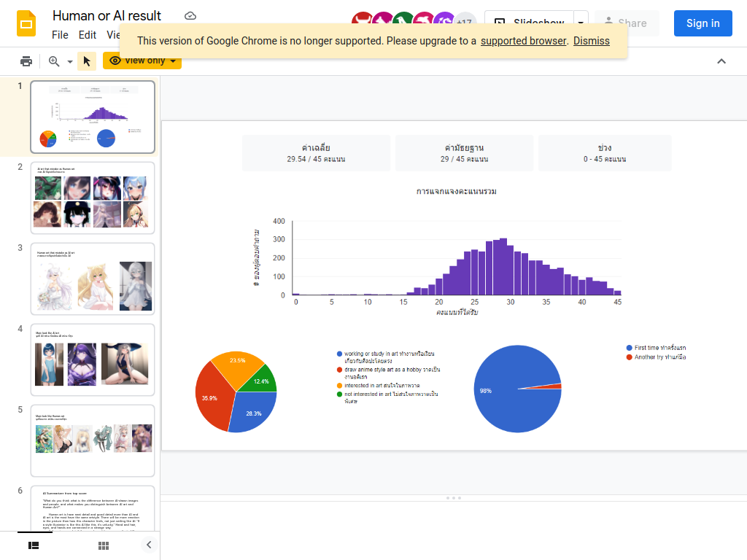Click the document title Human or AI result
747x560 pixels.
(x=107, y=16)
